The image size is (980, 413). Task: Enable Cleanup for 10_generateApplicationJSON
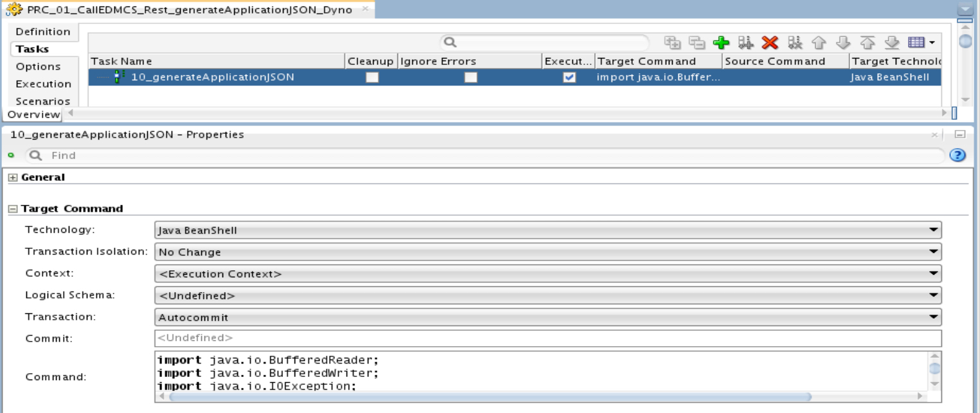(x=370, y=77)
